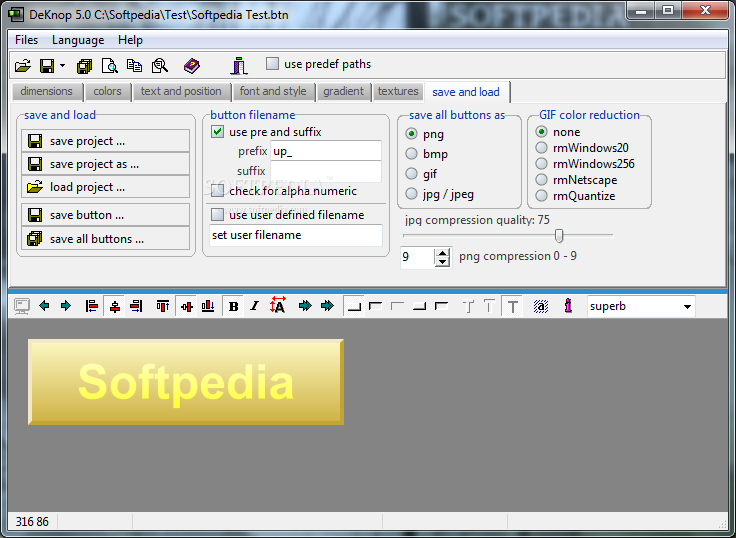
Task: Click the save project as ... button
Action: pos(106,164)
